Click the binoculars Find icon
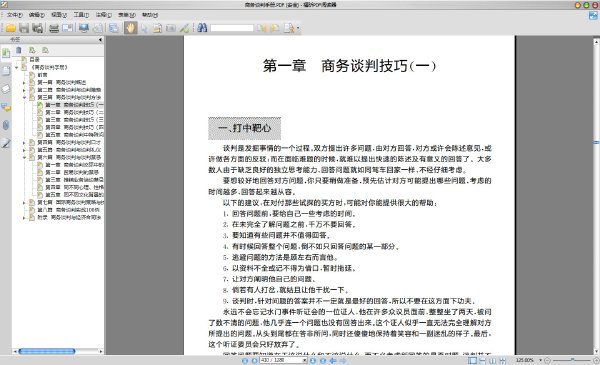The image size is (600, 365). tap(202, 28)
